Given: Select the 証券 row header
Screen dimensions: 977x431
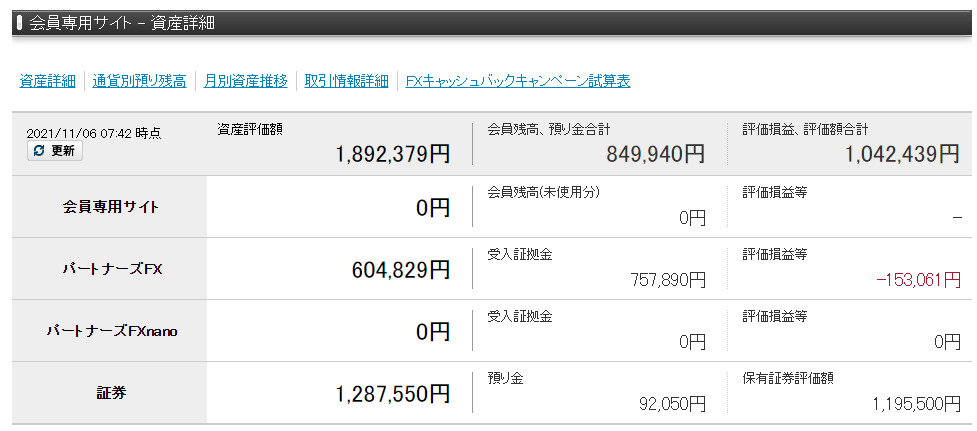Looking at the screenshot, I should (x=110, y=393).
